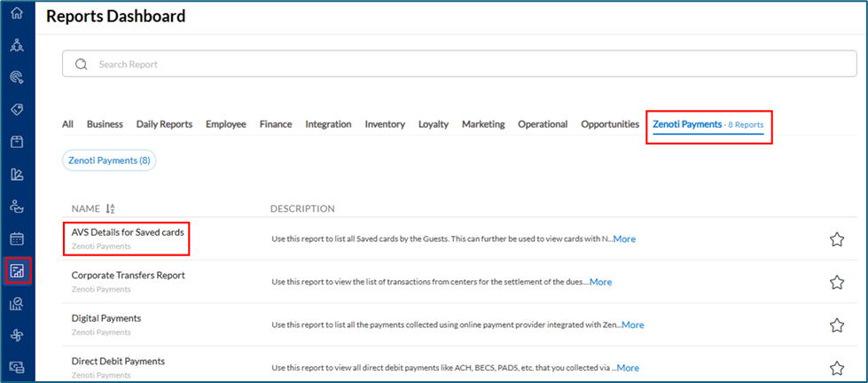Screen dimensions: 868x383
Task: Switch to the Inventory tab
Action: pyautogui.click(x=385, y=124)
